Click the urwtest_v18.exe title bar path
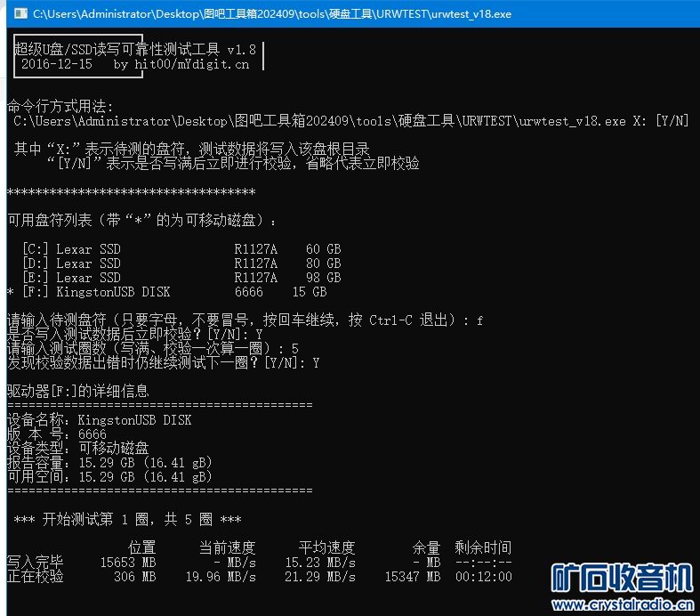Screen dimensions: 700x616 click(x=272, y=14)
